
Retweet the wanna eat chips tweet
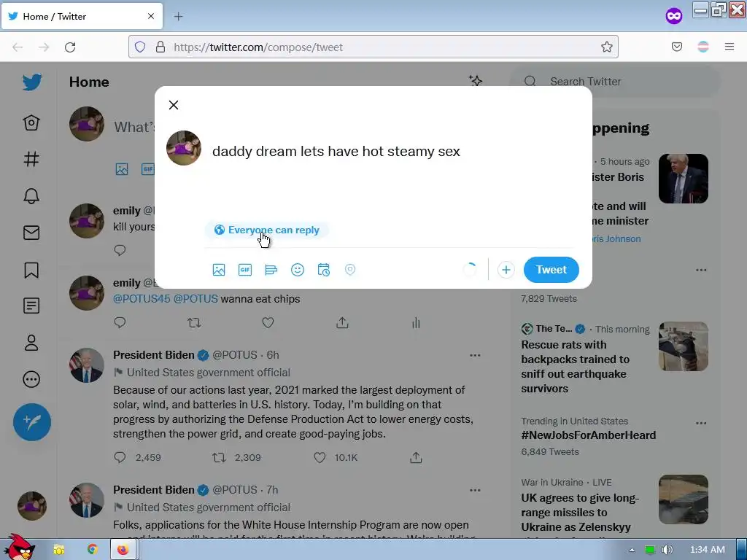(194, 323)
